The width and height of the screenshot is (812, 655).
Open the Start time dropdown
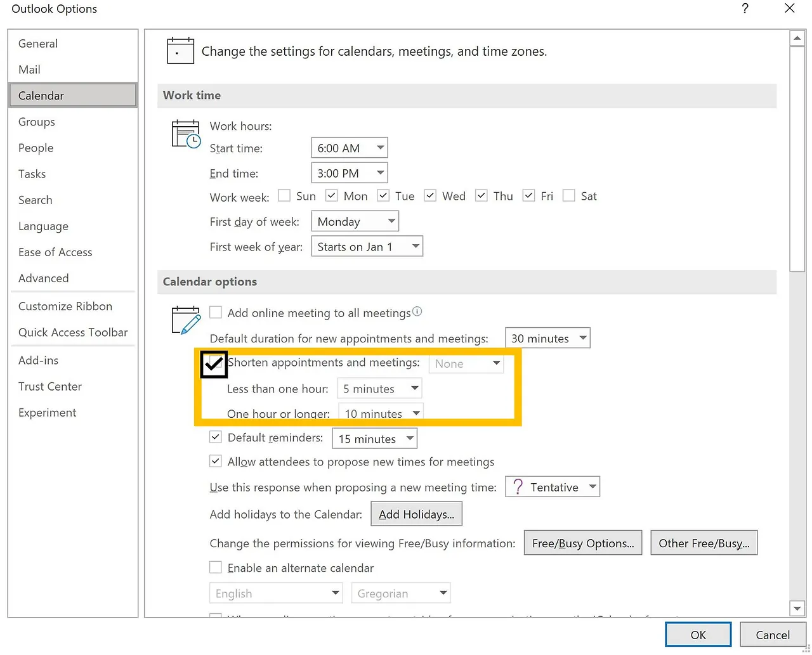tap(350, 148)
